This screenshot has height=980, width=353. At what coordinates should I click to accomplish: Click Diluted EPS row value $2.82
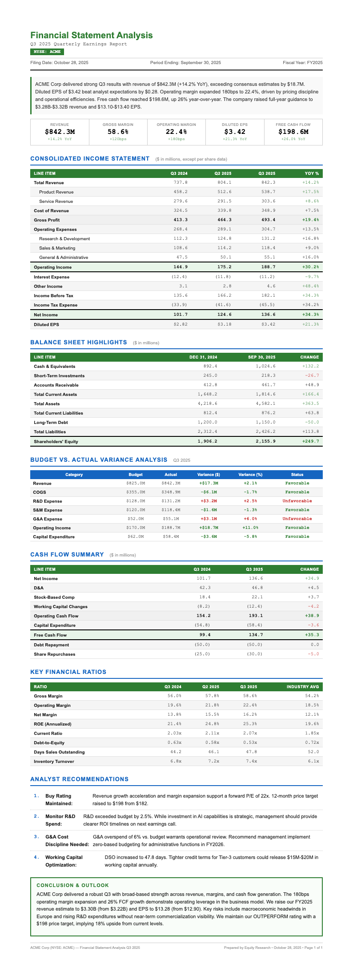180,325
